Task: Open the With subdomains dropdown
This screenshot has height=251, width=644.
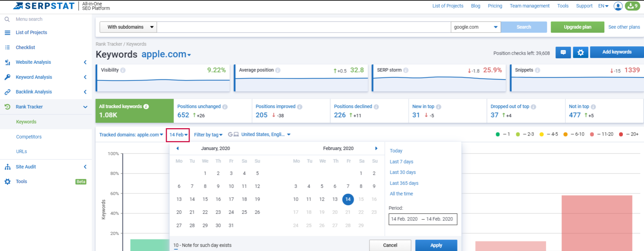Action: (128, 27)
